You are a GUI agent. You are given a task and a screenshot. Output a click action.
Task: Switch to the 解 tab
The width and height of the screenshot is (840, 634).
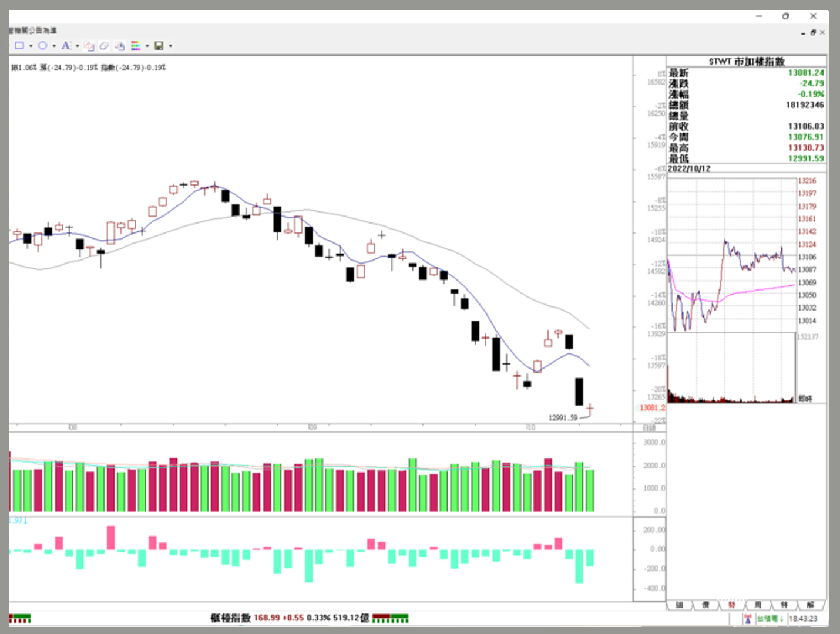coord(811,605)
